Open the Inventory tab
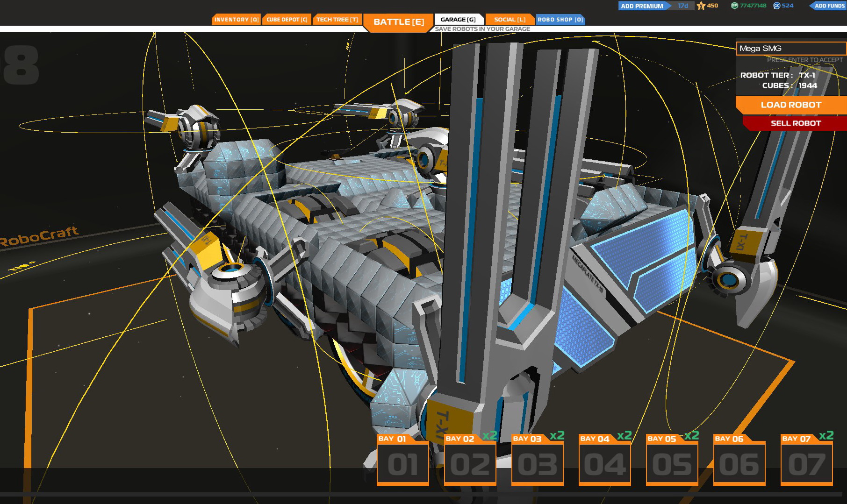847x504 pixels. click(236, 20)
